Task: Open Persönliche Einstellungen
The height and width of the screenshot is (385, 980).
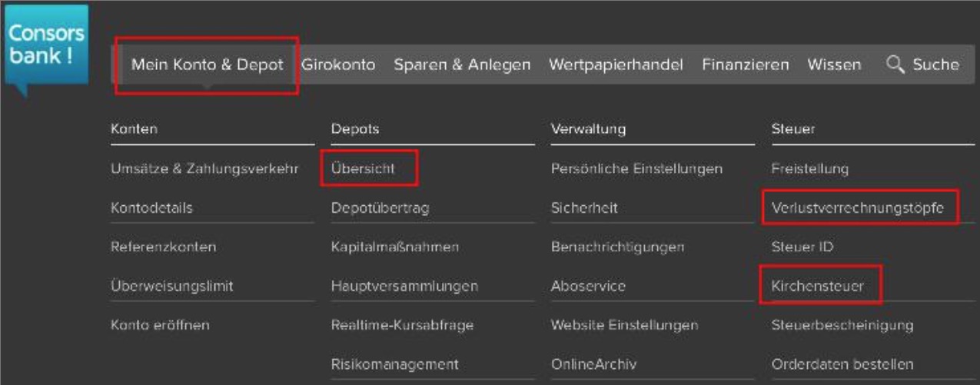Action: 636,168
